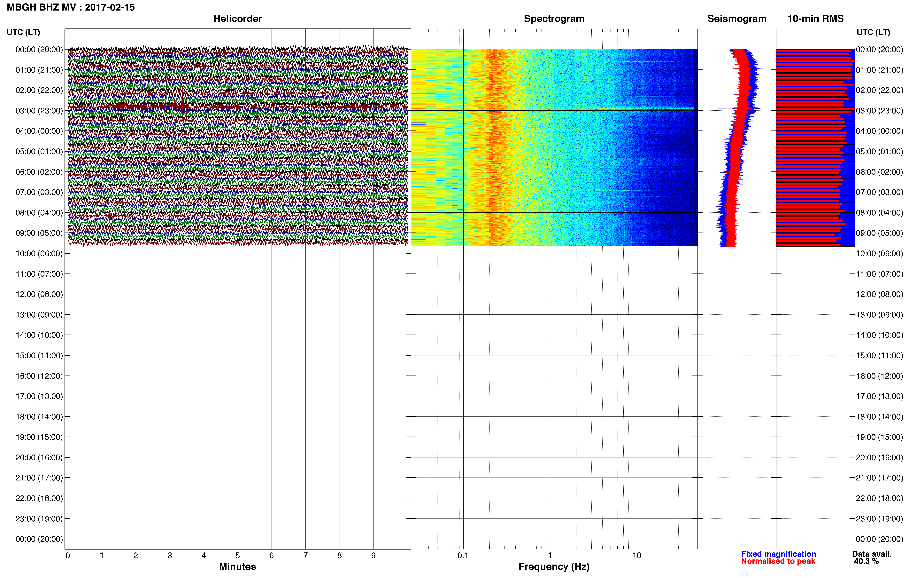Click '10:00 (06:00)' on the left time axis

(x=39, y=253)
